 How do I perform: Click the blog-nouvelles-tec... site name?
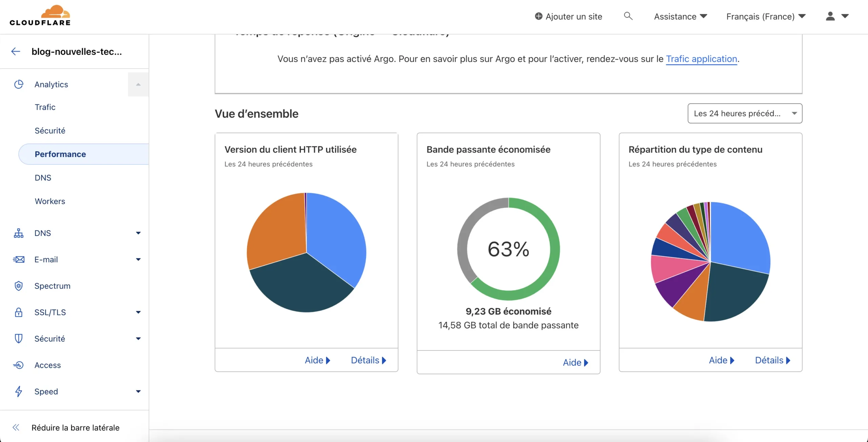[x=77, y=52]
